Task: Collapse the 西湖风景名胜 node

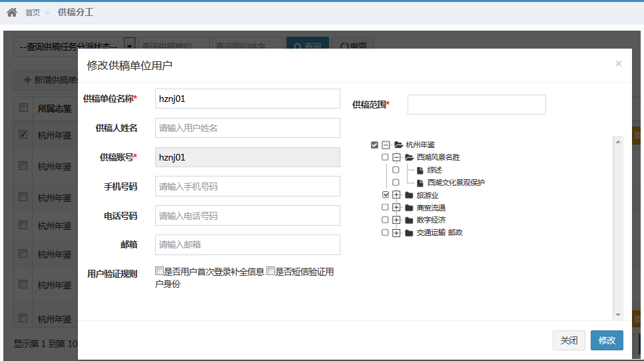Action: 396,157
